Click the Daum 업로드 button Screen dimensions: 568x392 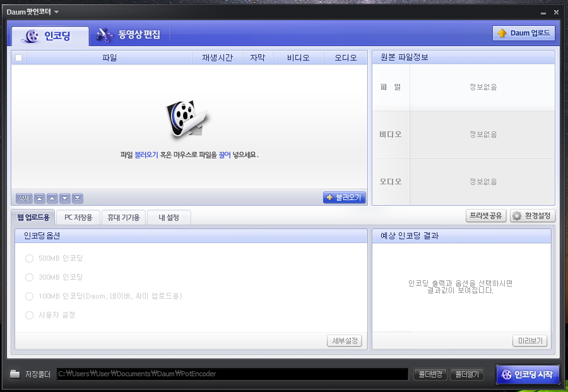(x=523, y=33)
